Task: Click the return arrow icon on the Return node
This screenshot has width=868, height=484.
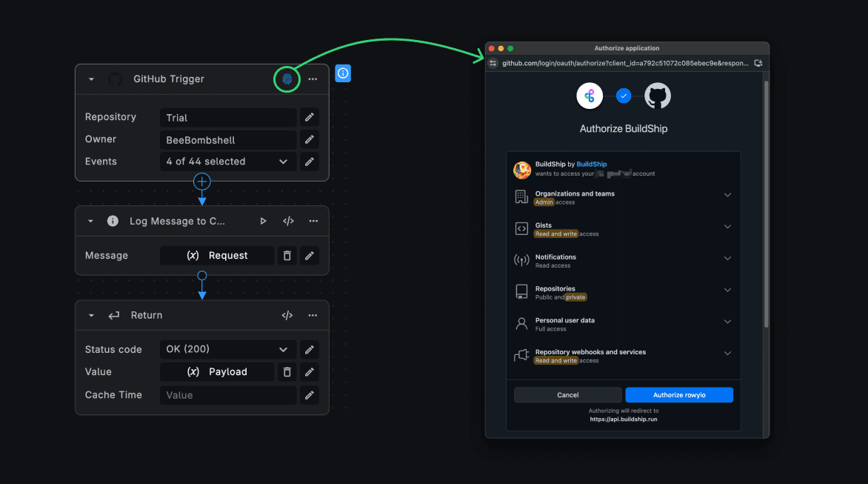Action: tap(113, 315)
